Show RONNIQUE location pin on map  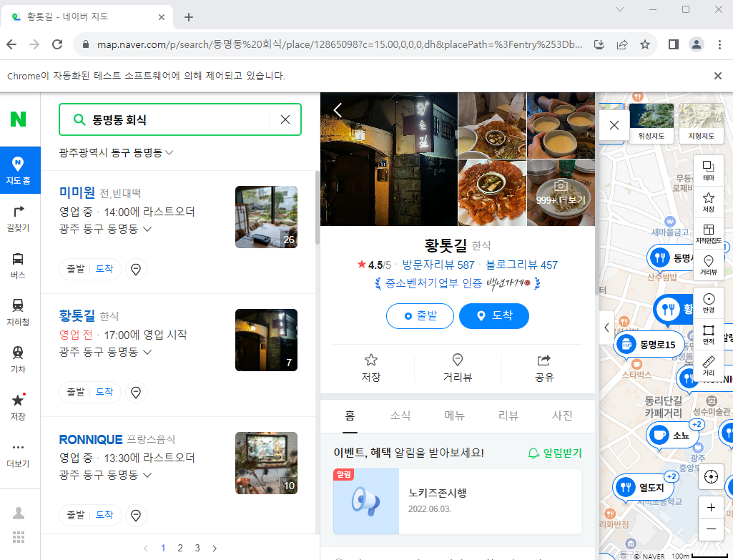(136, 515)
